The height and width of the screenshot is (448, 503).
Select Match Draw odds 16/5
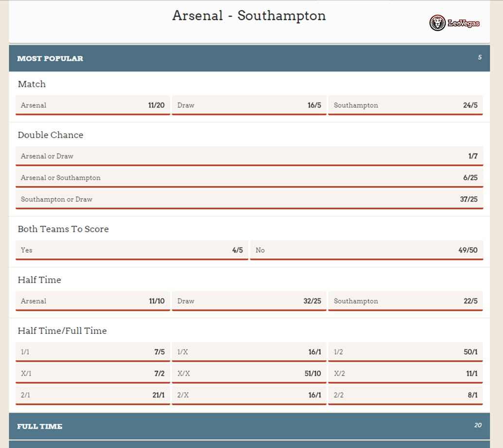(x=249, y=105)
